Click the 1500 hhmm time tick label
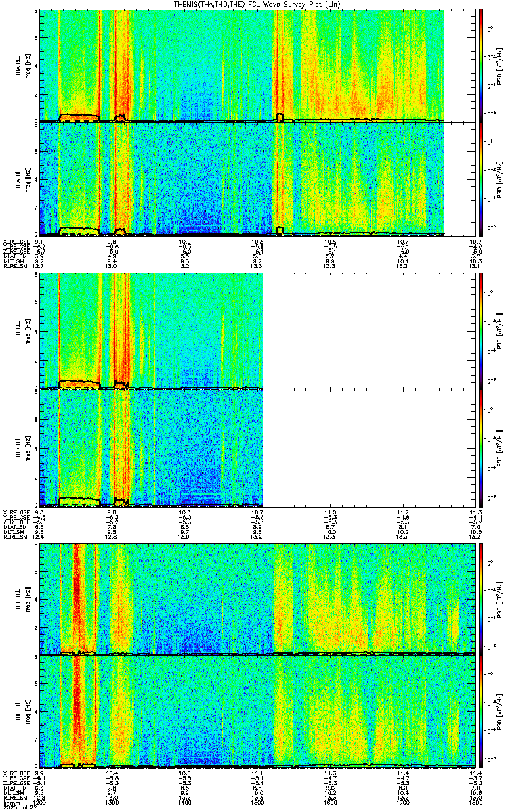The image size is (508, 812). point(257,803)
